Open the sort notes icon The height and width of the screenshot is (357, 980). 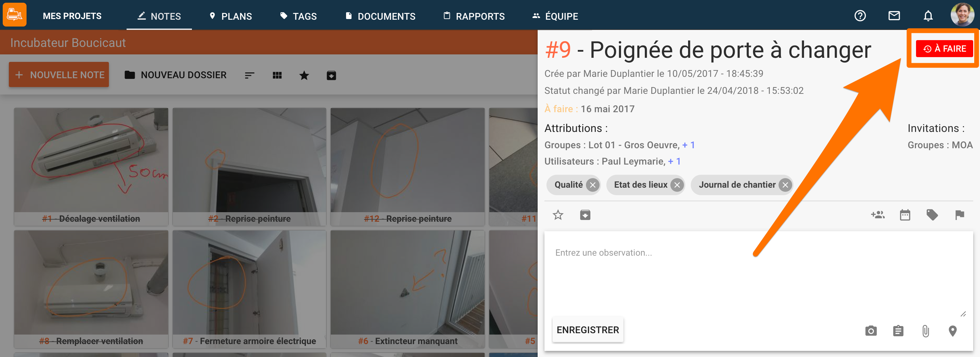click(x=249, y=75)
